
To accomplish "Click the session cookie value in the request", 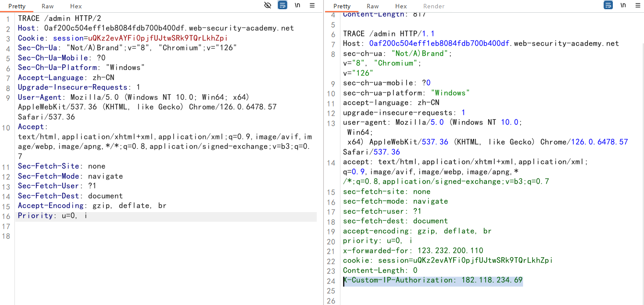I will [x=158, y=38].
